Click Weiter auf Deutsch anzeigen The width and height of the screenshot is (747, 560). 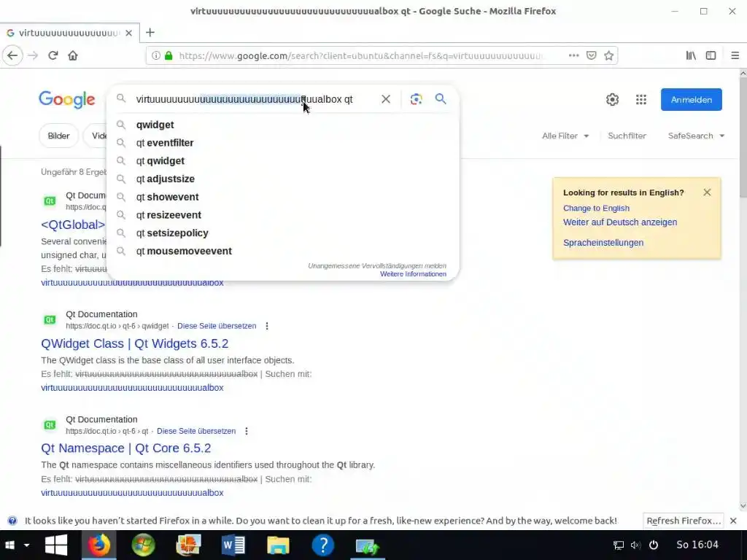620,222
